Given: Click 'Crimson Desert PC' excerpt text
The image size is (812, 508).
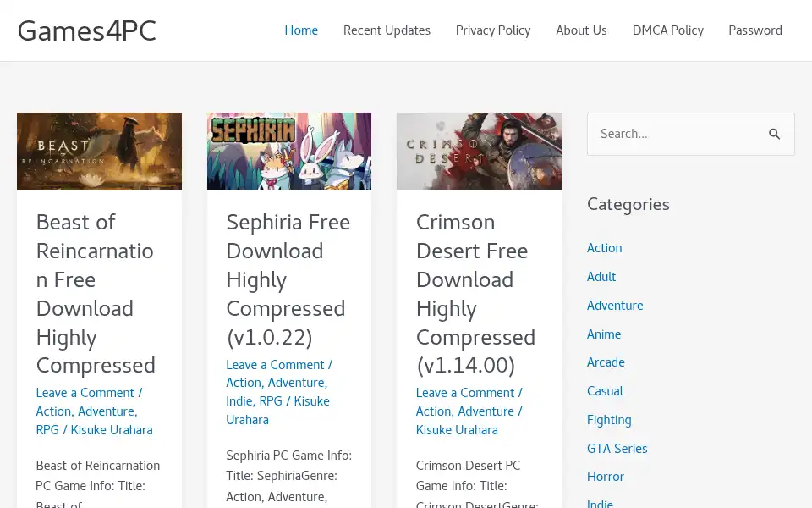Looking at the screenshot, I should (x=468, y=466).
